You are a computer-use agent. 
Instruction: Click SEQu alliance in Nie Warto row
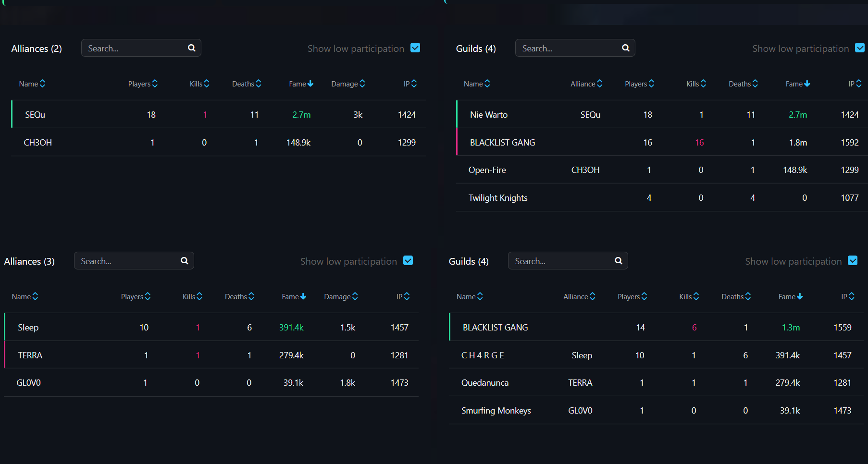point(591,115)
